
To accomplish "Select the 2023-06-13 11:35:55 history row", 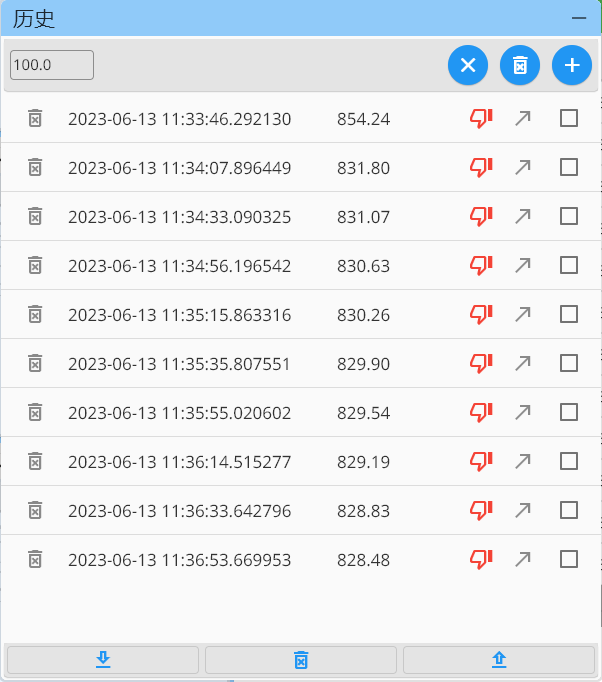I will (x=180, y=412).
